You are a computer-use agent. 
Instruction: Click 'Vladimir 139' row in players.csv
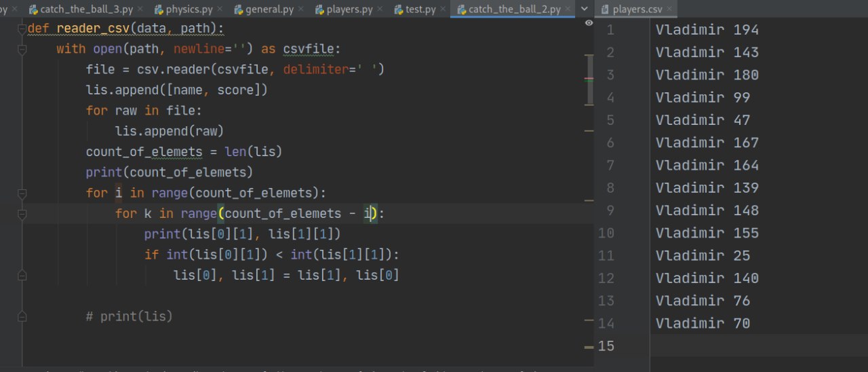point(707,187)
